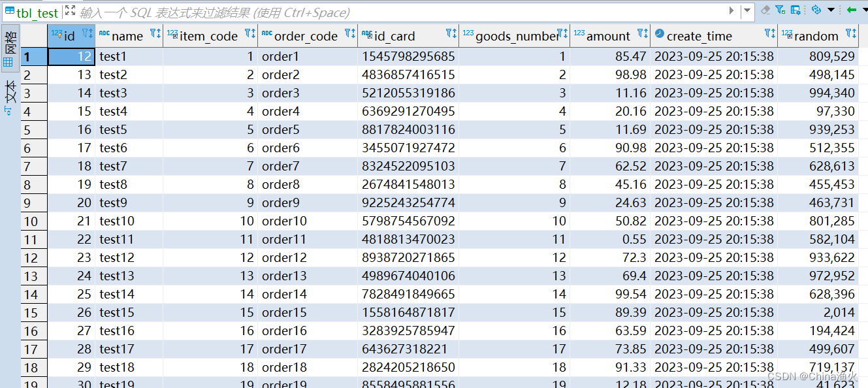868x388 pixels.
Task: Click sort arrows in amount column header
Action: pyautogui.click(x=647, y=33)
